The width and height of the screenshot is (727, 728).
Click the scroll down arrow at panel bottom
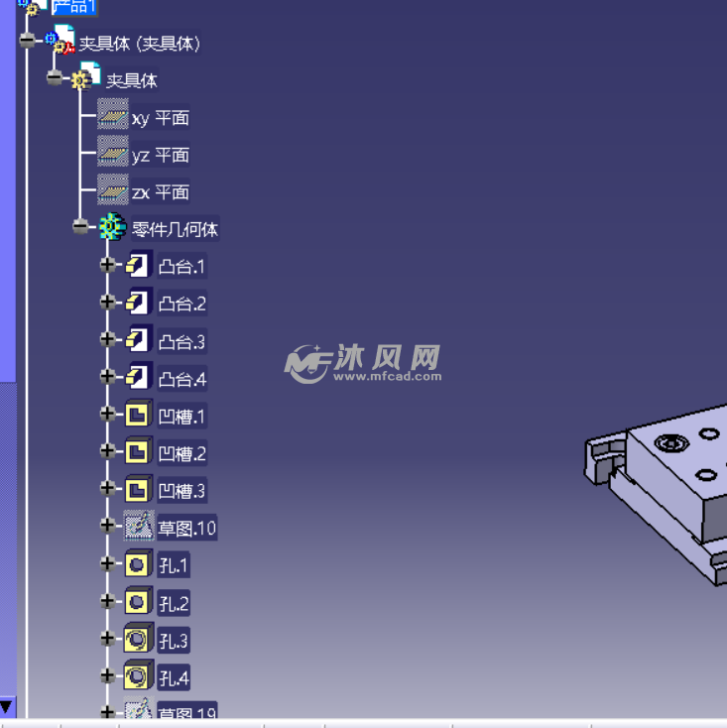pos(6,707)
